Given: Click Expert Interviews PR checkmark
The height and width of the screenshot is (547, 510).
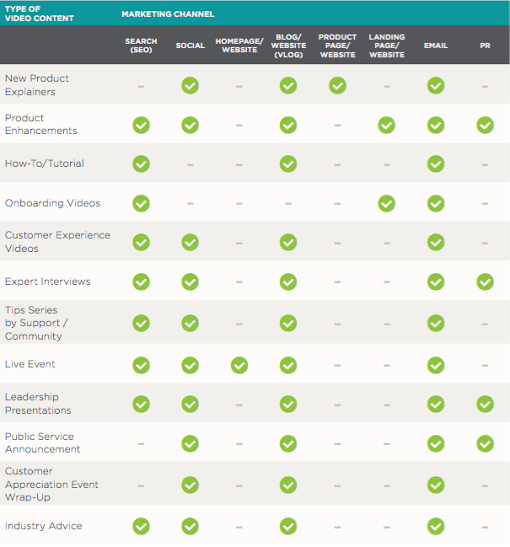Looking at the screenshot, I should 485,282.
